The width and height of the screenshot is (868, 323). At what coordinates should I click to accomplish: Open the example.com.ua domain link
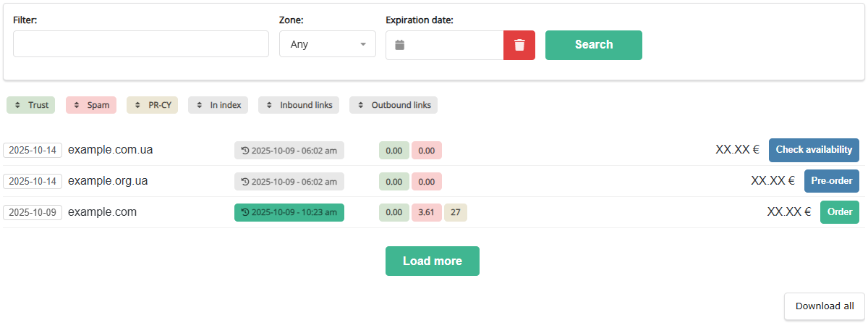point(110,150)
